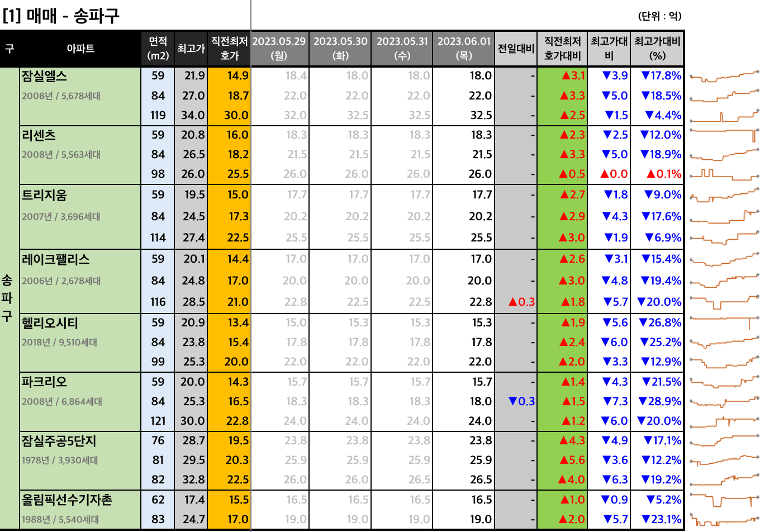Select the area '62' cell of 올림픽선수기자촌
The image size is (760, 532).
click(x=158, y=500)
